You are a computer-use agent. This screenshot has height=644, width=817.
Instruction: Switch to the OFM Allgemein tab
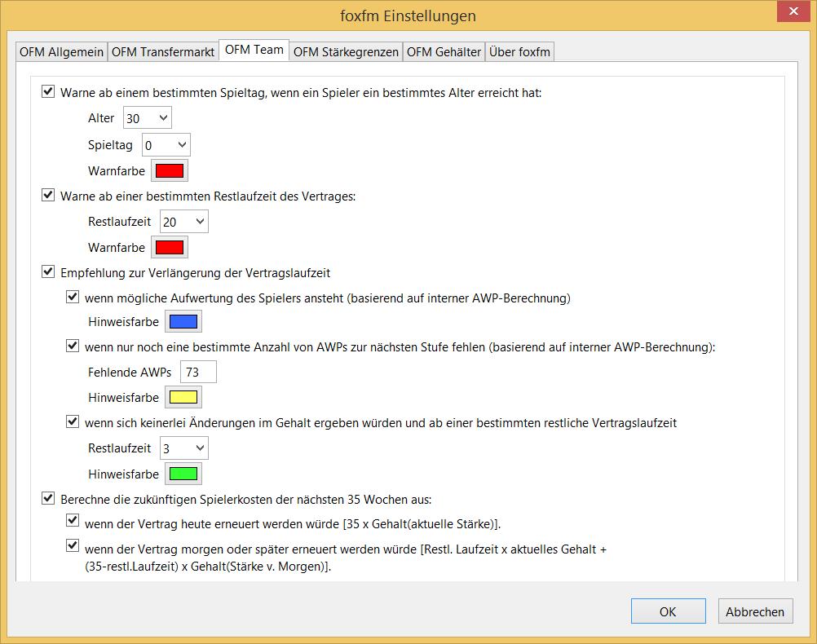60,51
